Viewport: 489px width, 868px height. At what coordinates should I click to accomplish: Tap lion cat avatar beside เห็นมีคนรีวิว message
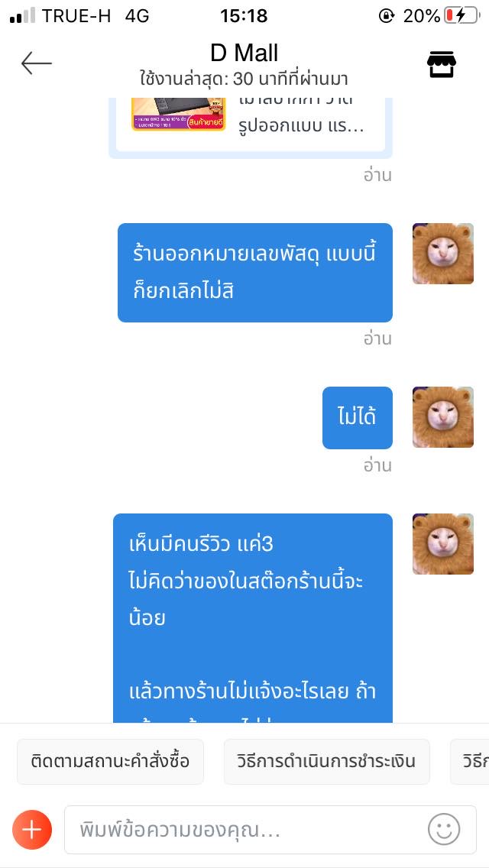pos(443,543)
